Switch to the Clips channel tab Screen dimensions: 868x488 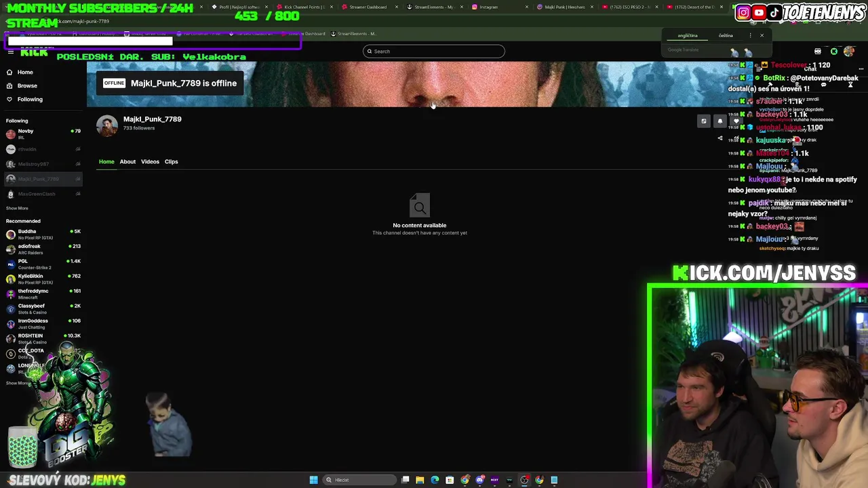pyautogui.click(x=171, y=161)
